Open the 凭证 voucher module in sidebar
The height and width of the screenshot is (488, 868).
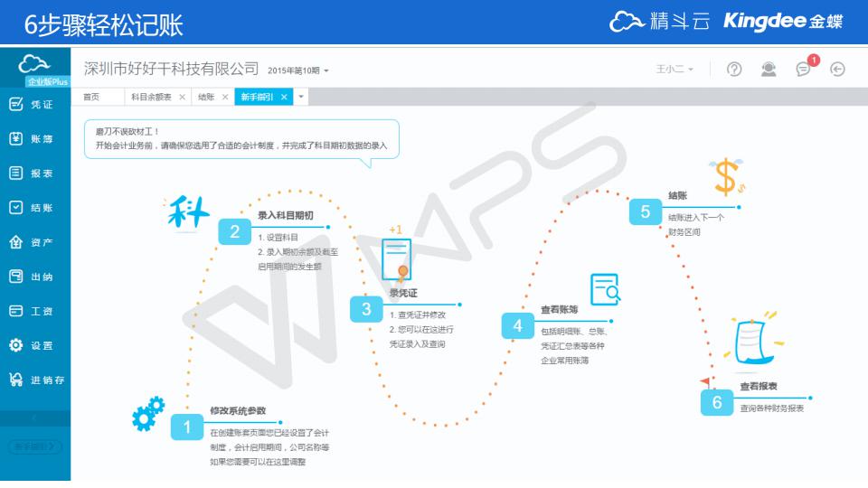pyautogui.click(x=33, y=105)
